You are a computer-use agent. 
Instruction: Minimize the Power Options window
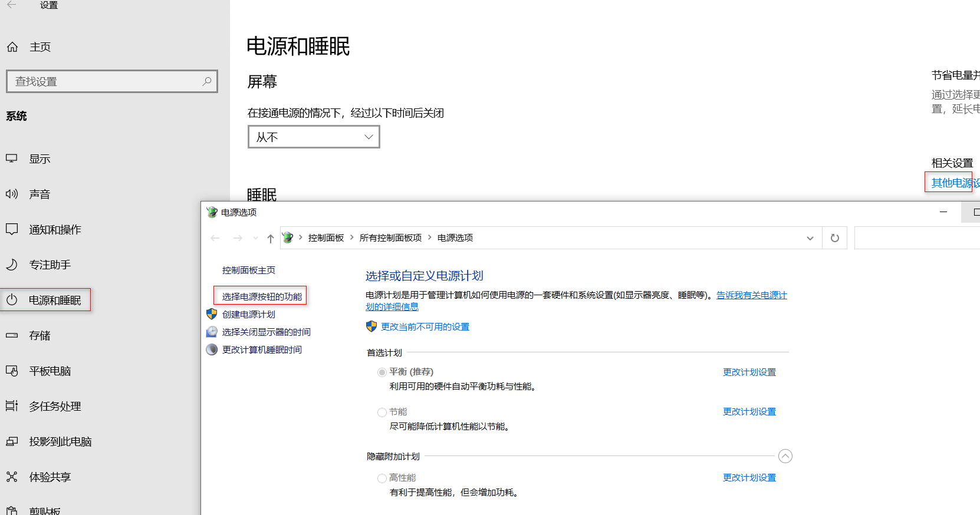(943, 212)
